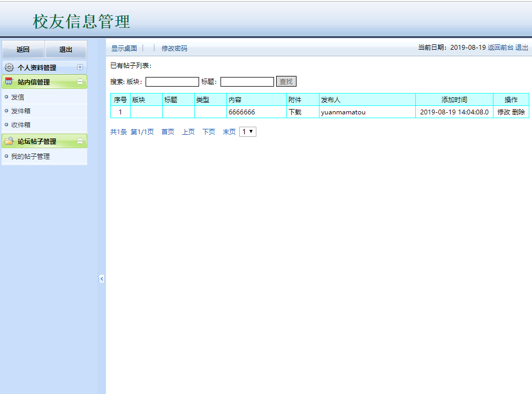Collapse 站内信管理 using the minus sign

(80, 81)
